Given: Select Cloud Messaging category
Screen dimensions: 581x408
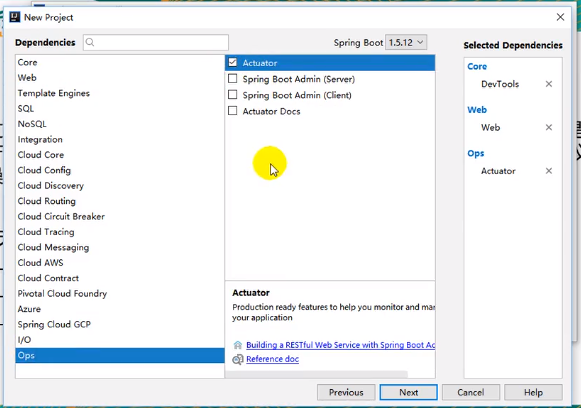Looking at the screenshot, I should click(120, 247).
